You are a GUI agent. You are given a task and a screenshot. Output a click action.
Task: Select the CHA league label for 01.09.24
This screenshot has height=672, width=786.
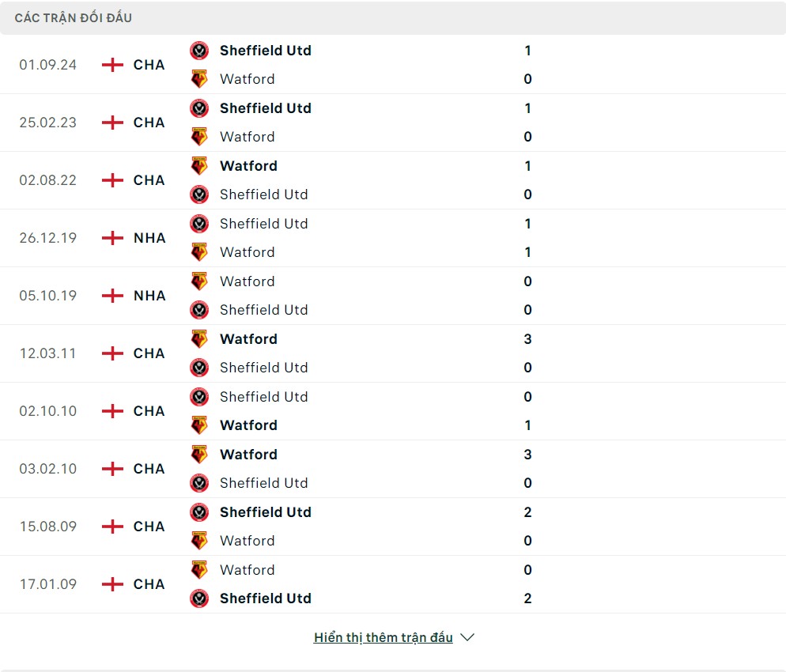click(149, 65)
